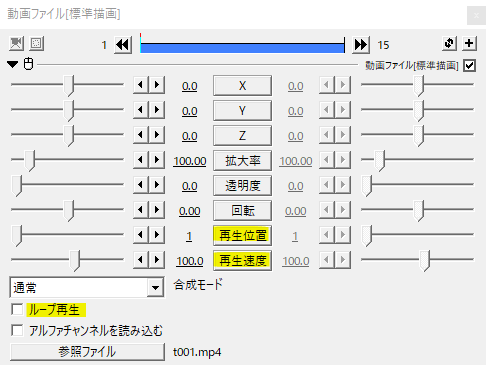Check アルファチャンネルを読み込む option
486x365 pixels.
pyautogui.click(x=17, y=330)
